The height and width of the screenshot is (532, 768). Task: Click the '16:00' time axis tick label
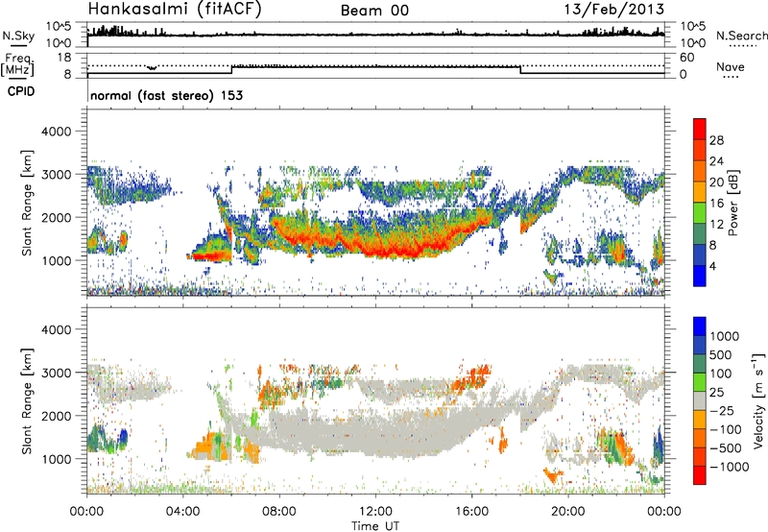471,512
